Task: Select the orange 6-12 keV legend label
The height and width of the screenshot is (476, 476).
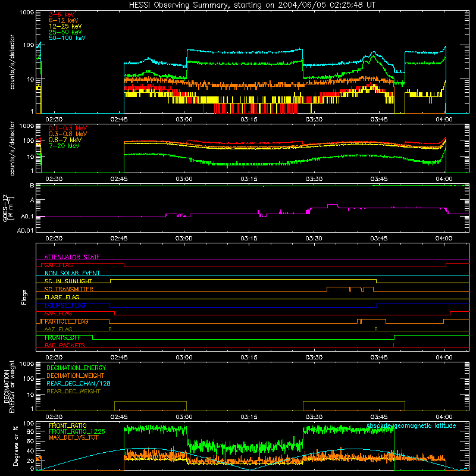Action: tap(64, 20)
